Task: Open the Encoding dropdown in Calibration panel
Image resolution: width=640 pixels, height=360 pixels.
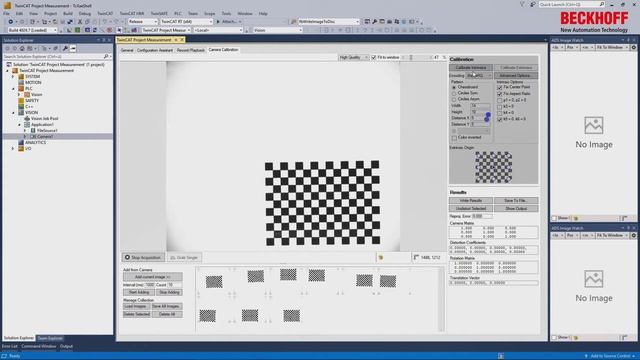Action: coord(479,76)
